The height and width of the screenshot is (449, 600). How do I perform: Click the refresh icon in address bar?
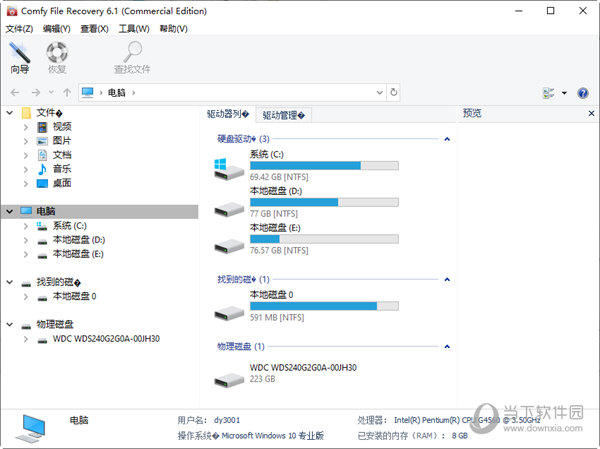click(394, 93)
